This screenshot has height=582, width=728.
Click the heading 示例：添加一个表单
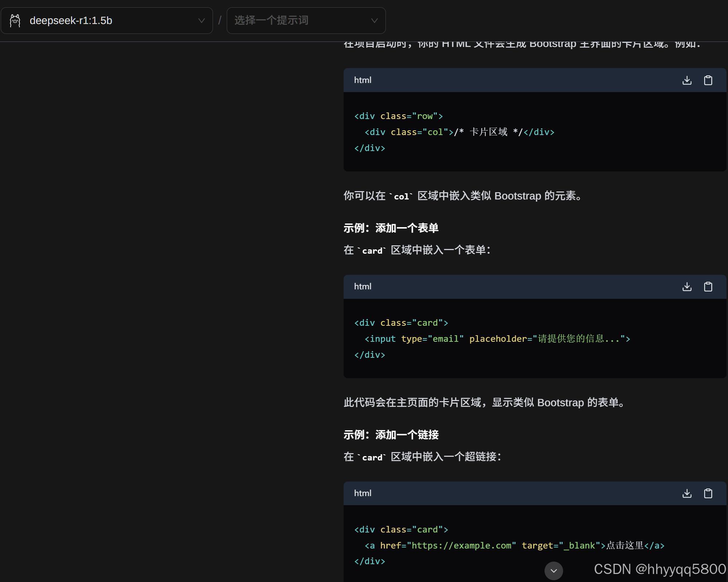[x=391, y=228]
